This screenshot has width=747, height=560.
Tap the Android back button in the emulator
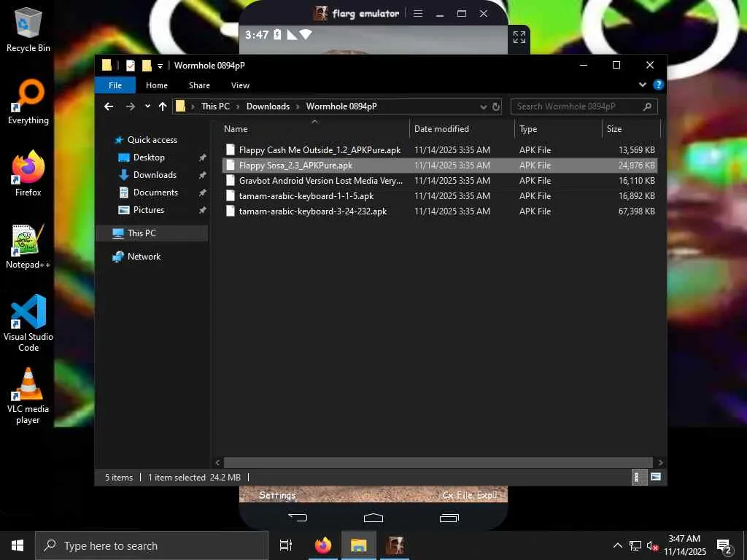click(298, 517)
